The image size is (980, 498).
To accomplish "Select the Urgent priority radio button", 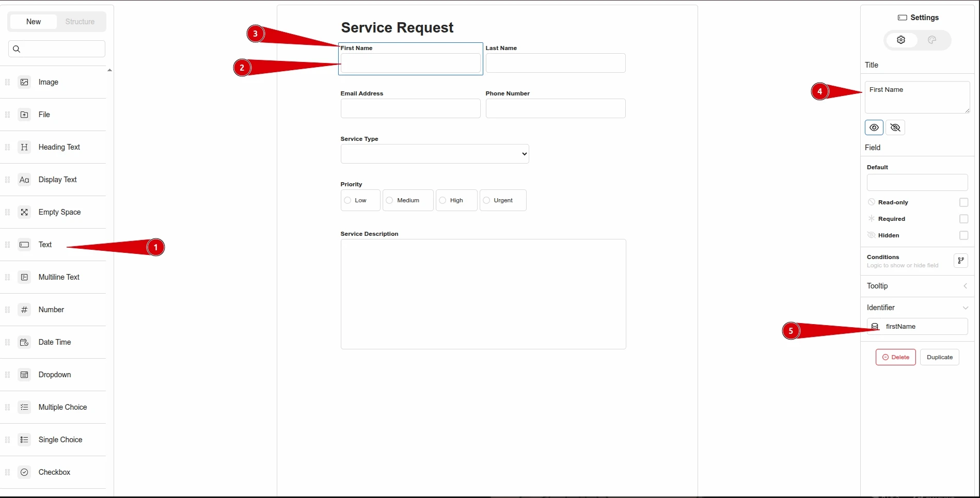I will (486, 200).
